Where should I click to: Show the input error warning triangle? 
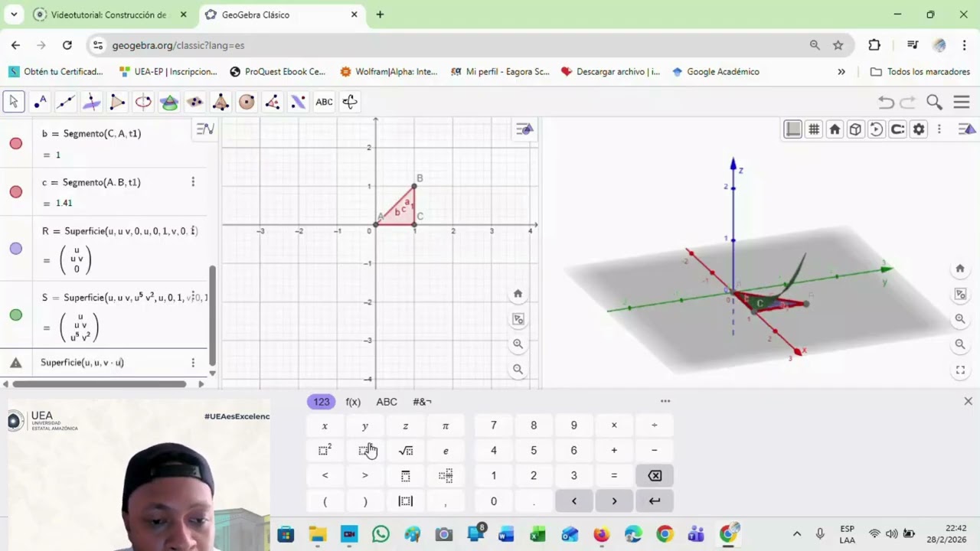click(x=15, y=363)
